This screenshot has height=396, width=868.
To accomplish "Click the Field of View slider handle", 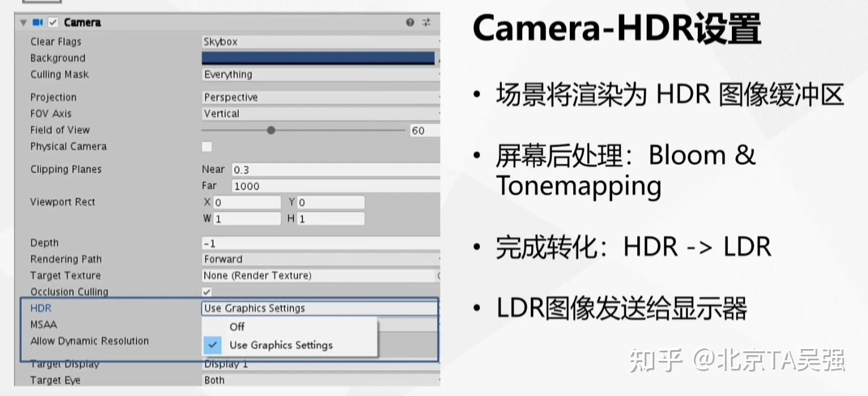I will [x=270, y=130].
